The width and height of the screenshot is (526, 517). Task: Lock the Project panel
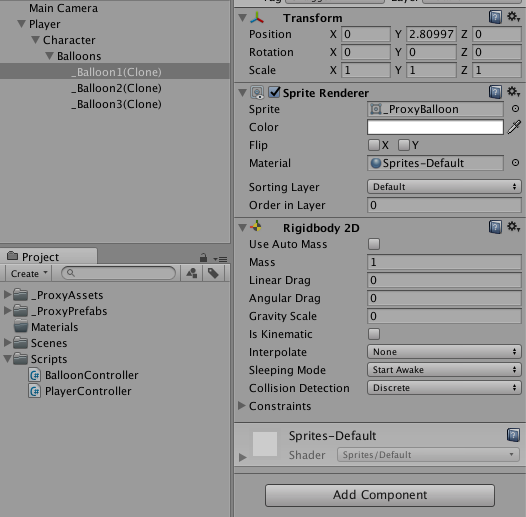pos(203,258)
